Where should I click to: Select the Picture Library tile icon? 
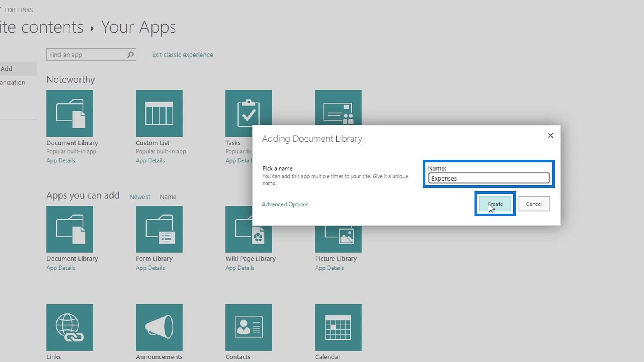(338, 239)
